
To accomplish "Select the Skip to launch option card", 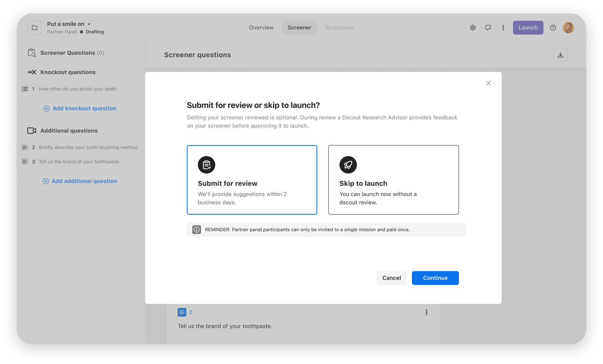I will 393,180.
